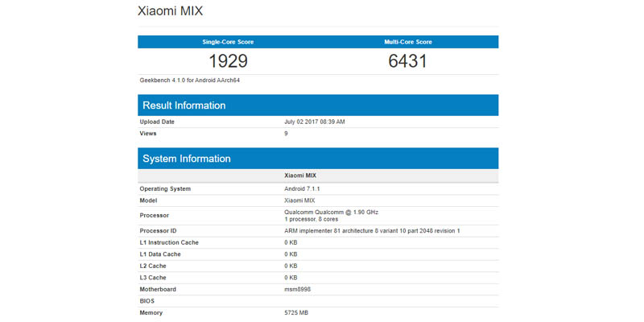Screen dimensions: 644x322
Task: Click the single-core value 1929
Action: [x=228, y=61]
